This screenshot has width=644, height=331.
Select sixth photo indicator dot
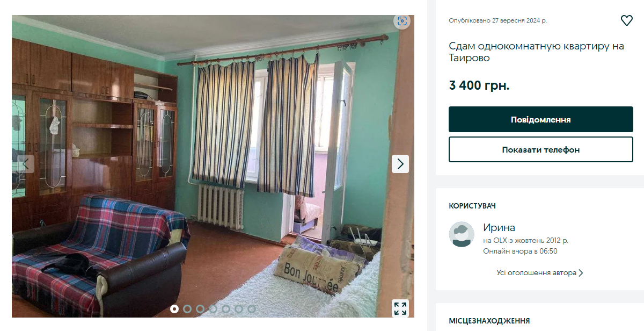tap(239, 309)
